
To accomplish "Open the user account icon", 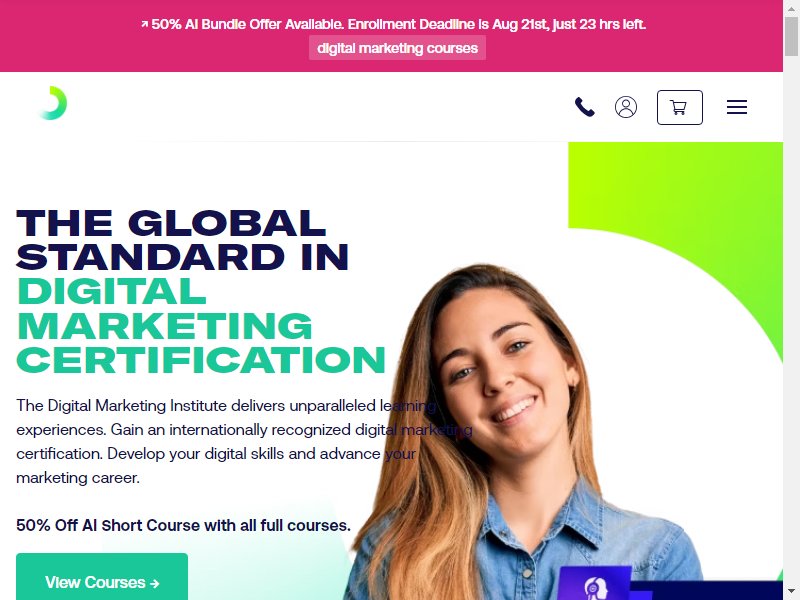I will [x=626, y=107].
